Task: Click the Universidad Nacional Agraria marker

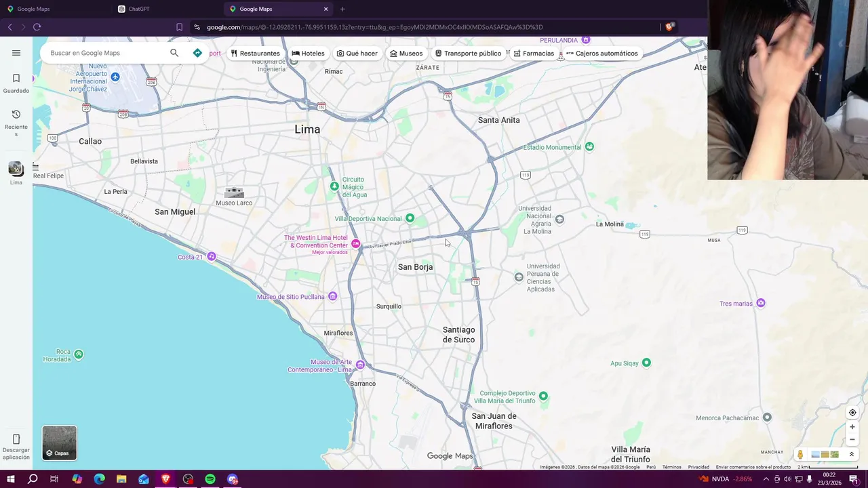Action: pyautogui.click(x=559, y=219)
